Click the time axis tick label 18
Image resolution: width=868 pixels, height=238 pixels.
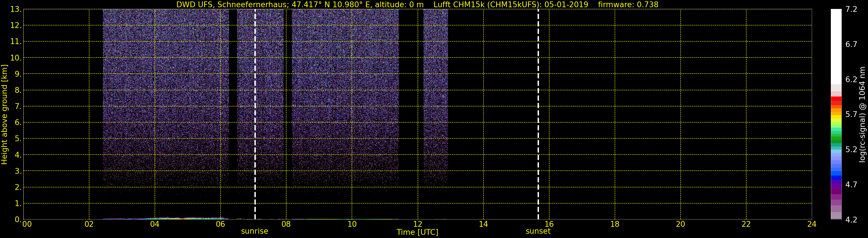(614, 224)
